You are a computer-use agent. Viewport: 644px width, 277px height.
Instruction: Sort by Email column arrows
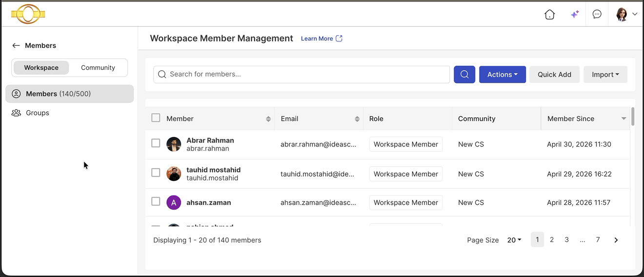(x=357, y=119)
